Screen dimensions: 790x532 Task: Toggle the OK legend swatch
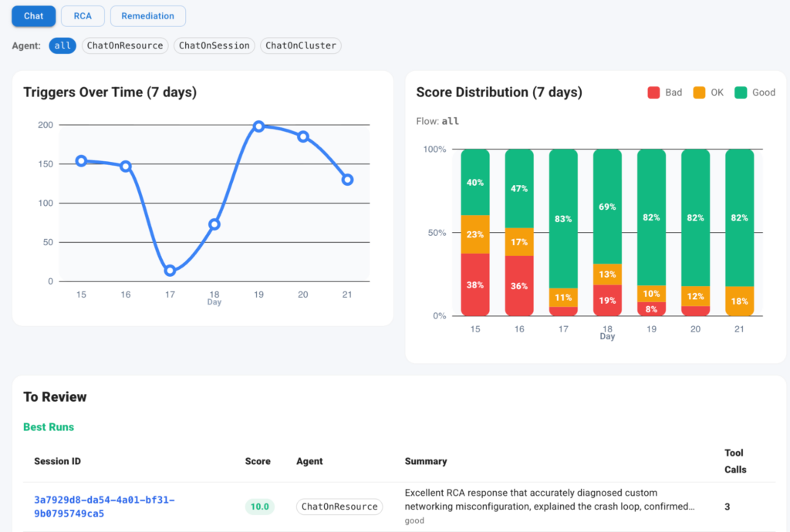point(699,93)
